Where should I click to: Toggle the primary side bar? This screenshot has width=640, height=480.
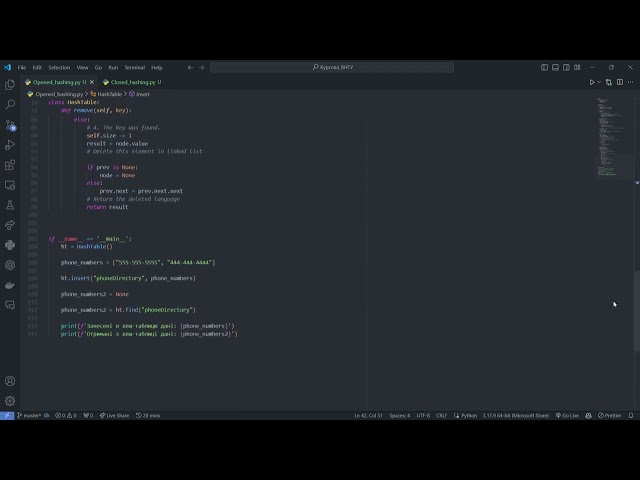544,67
